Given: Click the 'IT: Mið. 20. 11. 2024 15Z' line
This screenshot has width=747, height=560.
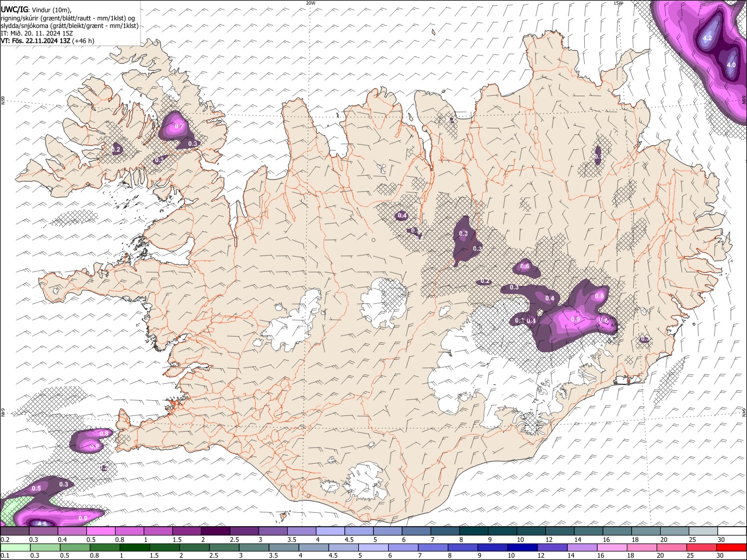Looking at the screenshot, I should pos(37,33).
